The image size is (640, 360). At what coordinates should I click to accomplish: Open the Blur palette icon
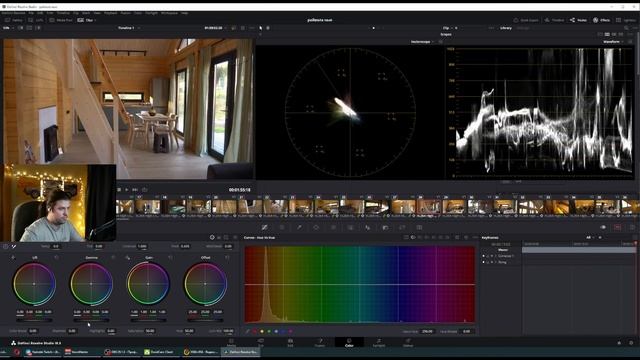[368, 227]
